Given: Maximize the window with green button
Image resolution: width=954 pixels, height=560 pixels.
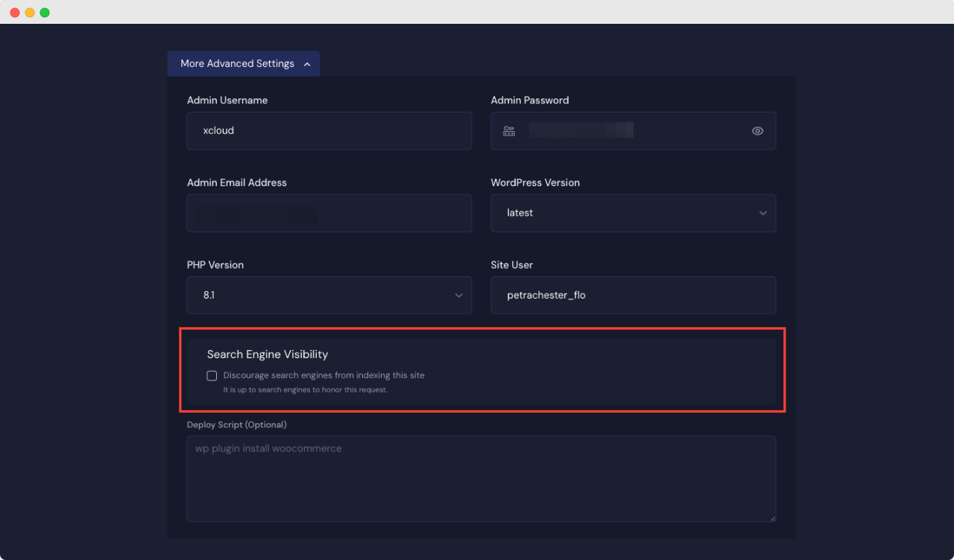Looking at the screenshot, I should (45, 13).
